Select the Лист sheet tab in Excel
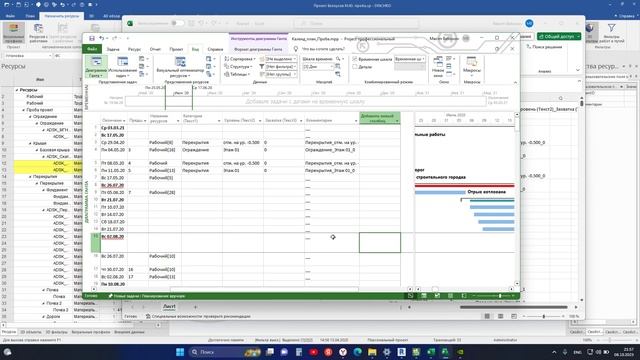This screenshot has width=640, height=360. click(169, 307)
